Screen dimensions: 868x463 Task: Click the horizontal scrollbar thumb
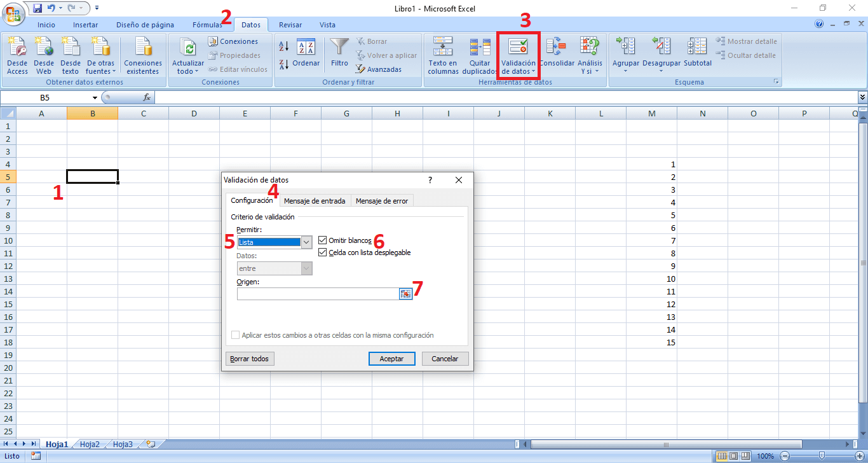667,444
